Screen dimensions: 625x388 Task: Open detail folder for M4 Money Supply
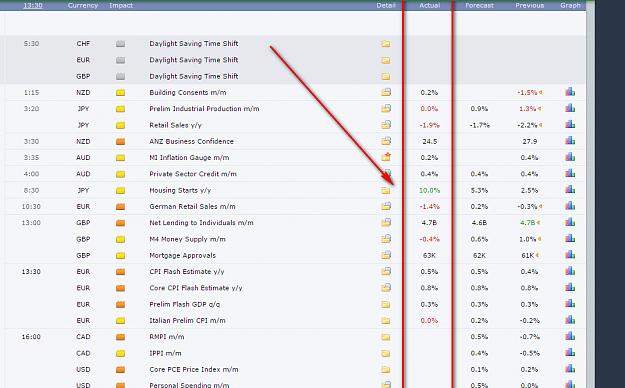coord(385,239)
